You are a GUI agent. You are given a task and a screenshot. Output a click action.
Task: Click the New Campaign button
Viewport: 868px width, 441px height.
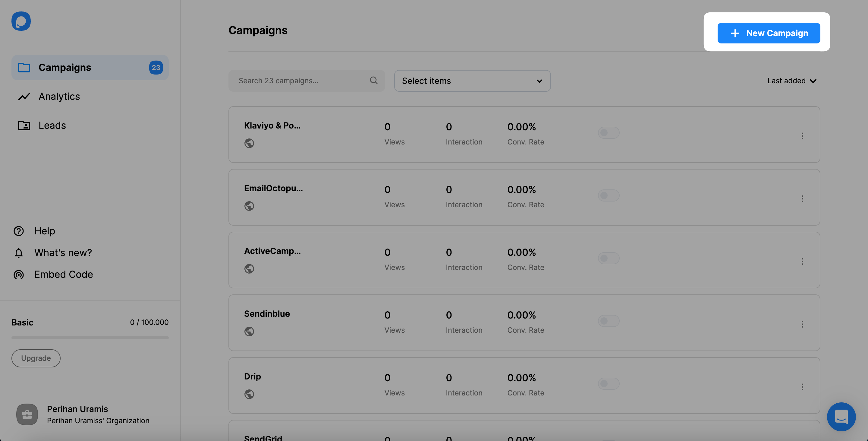click(x=769, y=33)
